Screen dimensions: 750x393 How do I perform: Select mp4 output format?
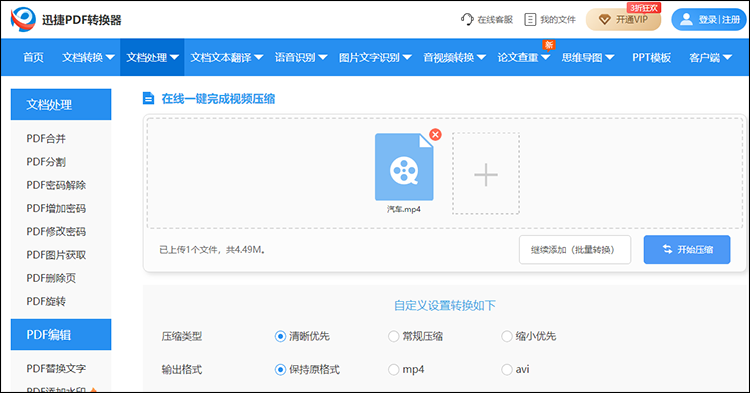(393, 370)
